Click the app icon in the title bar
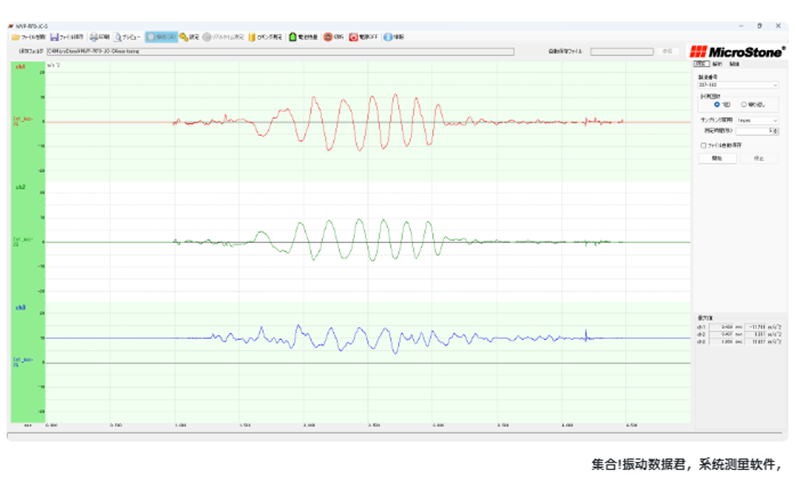The height and width of the screenshot is (478, 800). [x=11, y=26]
